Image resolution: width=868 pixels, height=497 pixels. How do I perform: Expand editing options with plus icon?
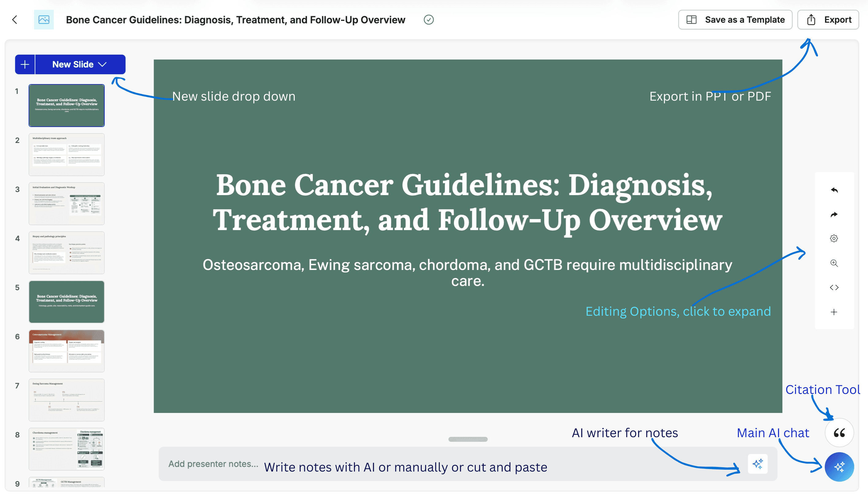[834, 312]
